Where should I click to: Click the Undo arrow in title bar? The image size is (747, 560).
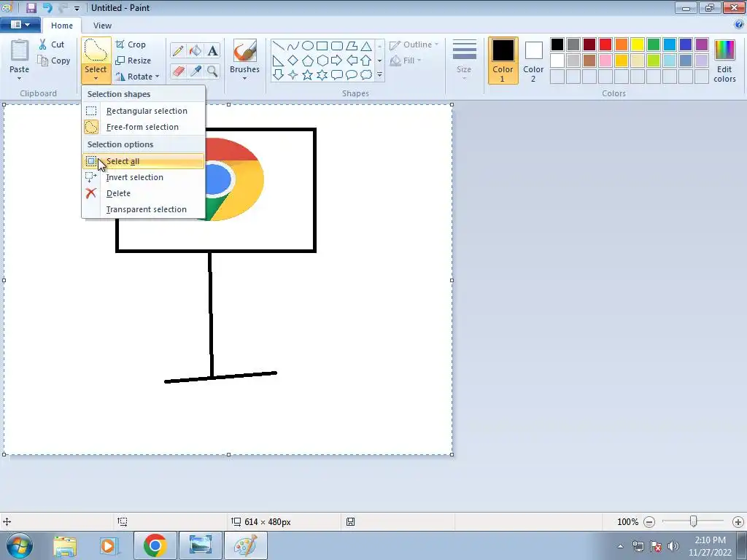point(47,7)
